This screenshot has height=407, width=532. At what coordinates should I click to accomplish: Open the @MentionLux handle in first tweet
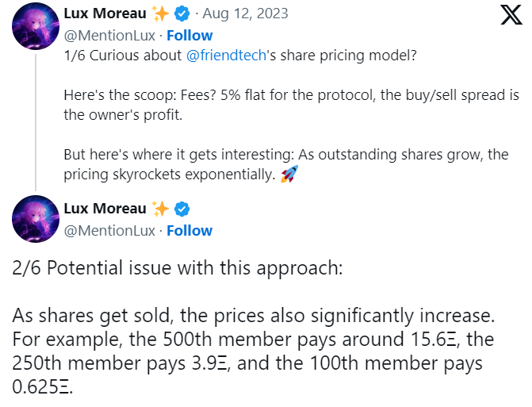tap(109, 35)
